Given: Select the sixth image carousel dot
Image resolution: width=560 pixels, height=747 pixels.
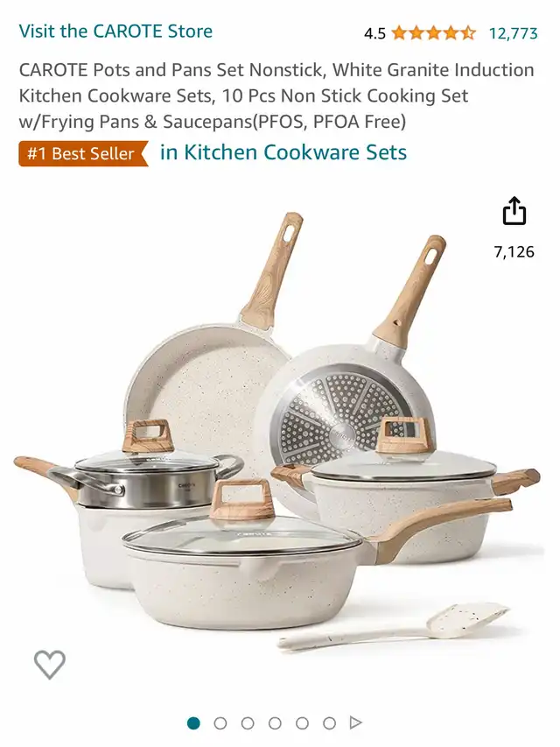Looking at the screenshot, I should [x=329, y=723].
